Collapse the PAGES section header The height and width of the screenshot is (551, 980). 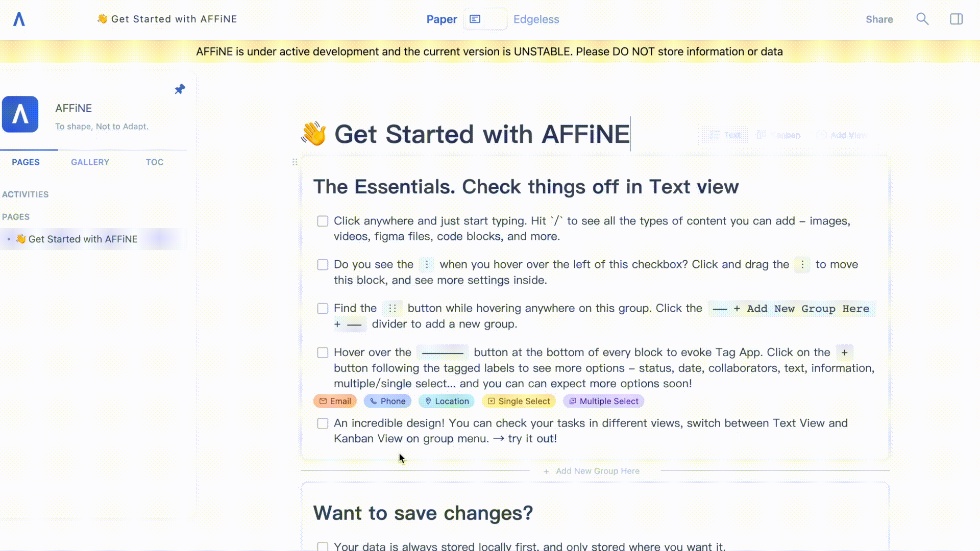(x=16, y=217)
